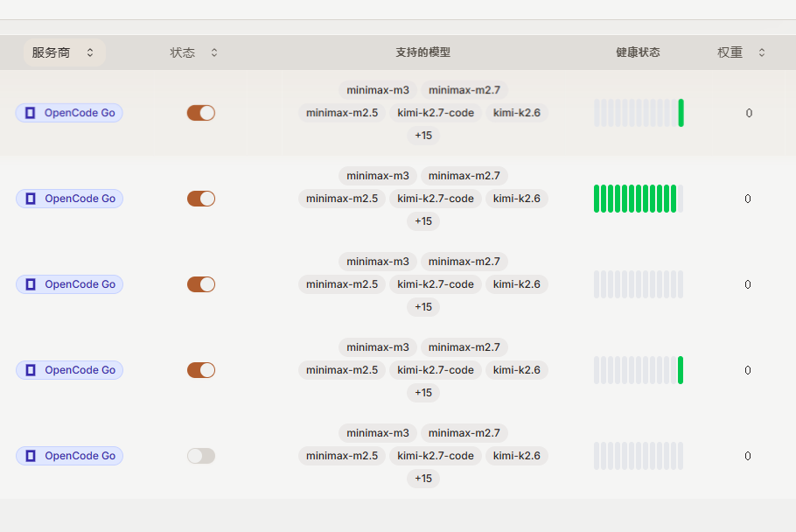Click the minimax-m2.7 tag in the first row
Image resolution: width=796 pixels, height=532 pixels.
pyautogui.click(x=464, y=90)
